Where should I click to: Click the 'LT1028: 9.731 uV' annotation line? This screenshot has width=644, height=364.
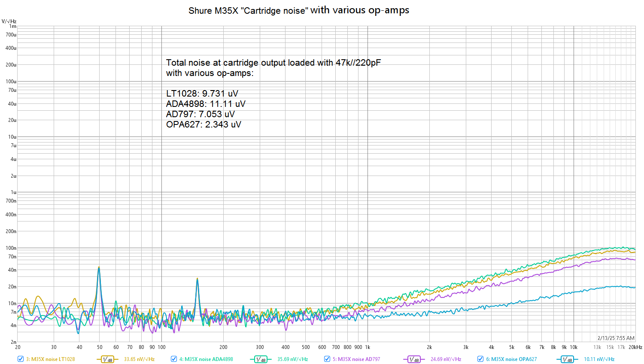point(202,94)
